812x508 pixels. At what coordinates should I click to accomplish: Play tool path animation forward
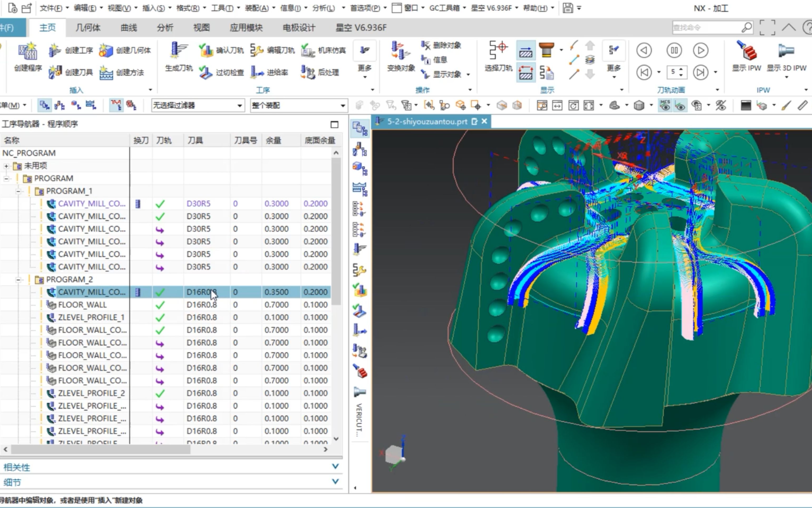point(701,50)
